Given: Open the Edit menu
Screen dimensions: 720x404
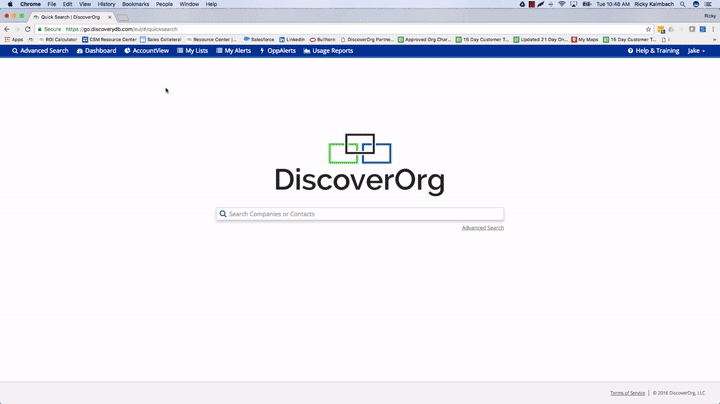Looking at the screenshot, I should tap(68, 4).
